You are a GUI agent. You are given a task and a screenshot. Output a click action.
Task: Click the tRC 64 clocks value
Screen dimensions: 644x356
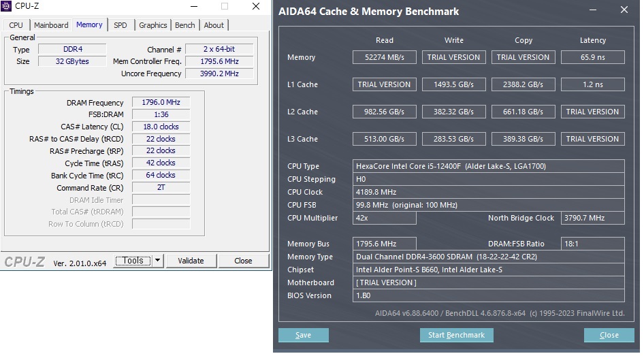point(161,176)
